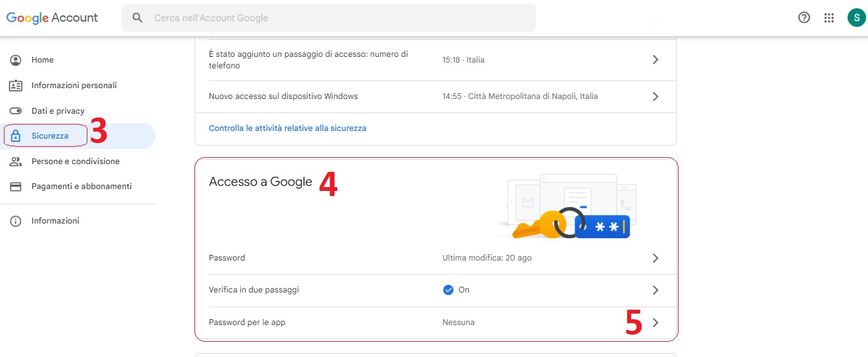Focus the Cerca nell'Account Google search field
The width and height of the screenshot is (868, 357).
pyautogui.click(x=328, y=18)
